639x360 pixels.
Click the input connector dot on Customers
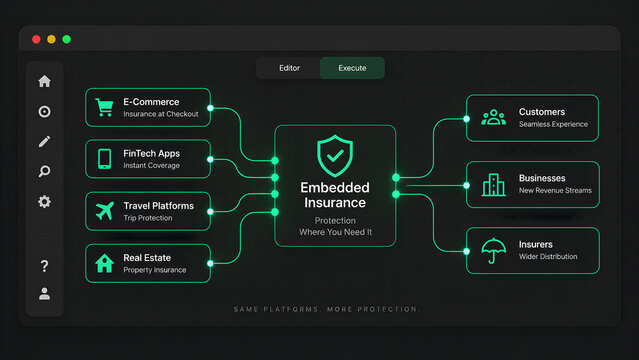tap(466, 119)
